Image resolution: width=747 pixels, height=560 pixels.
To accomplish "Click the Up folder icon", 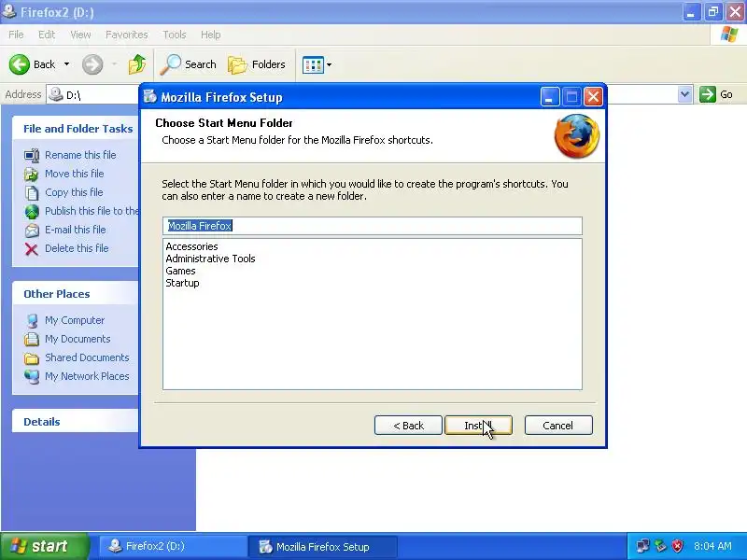I will [137, 64].
